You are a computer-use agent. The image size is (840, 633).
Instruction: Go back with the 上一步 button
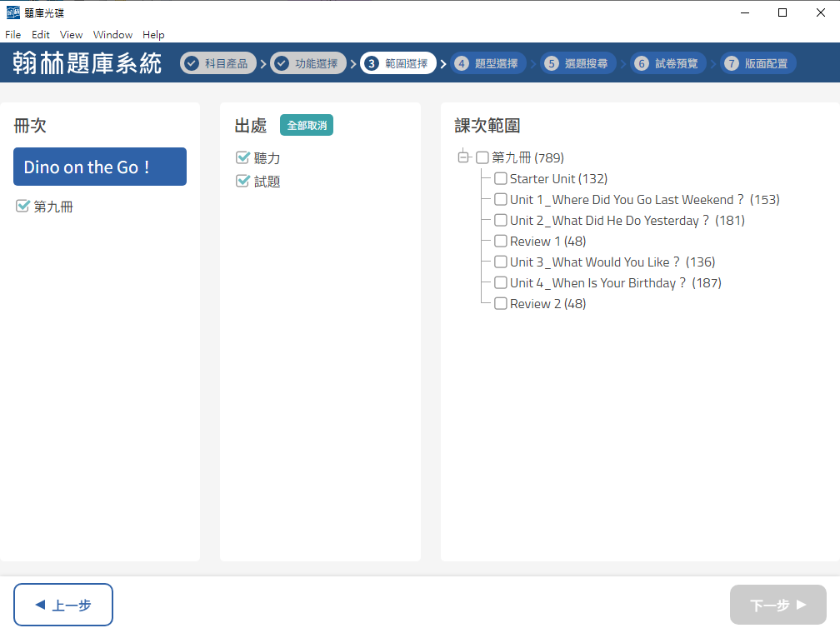point(63,605)
